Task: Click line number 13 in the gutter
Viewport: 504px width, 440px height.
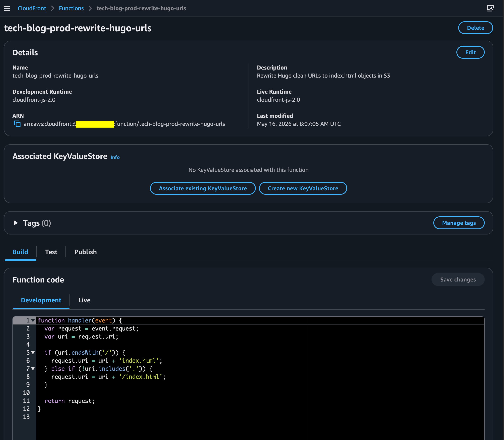Action: [26, 417]
